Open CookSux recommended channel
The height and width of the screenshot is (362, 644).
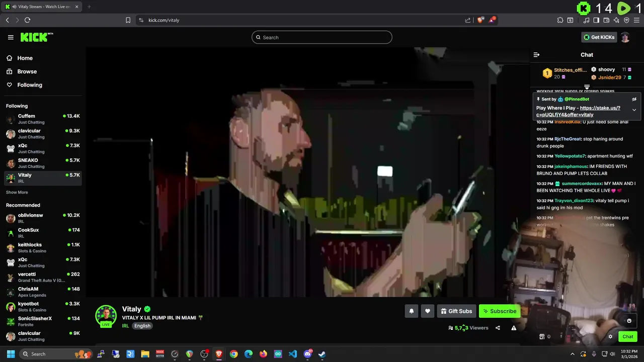[x=43, y=233]
